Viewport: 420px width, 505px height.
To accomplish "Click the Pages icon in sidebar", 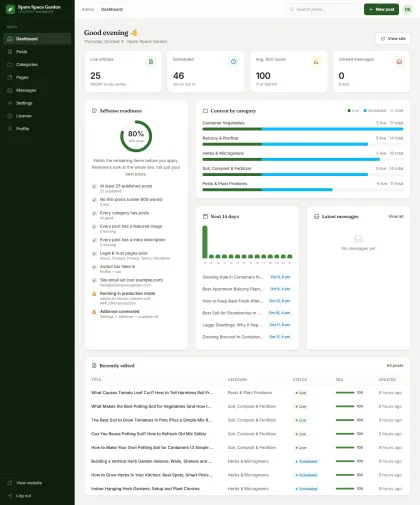I will click(10, 77).
